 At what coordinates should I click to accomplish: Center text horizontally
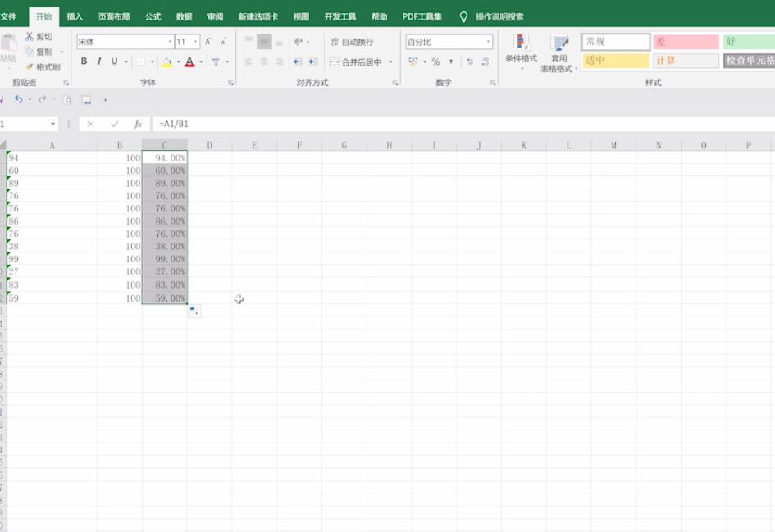pos(264,61)
